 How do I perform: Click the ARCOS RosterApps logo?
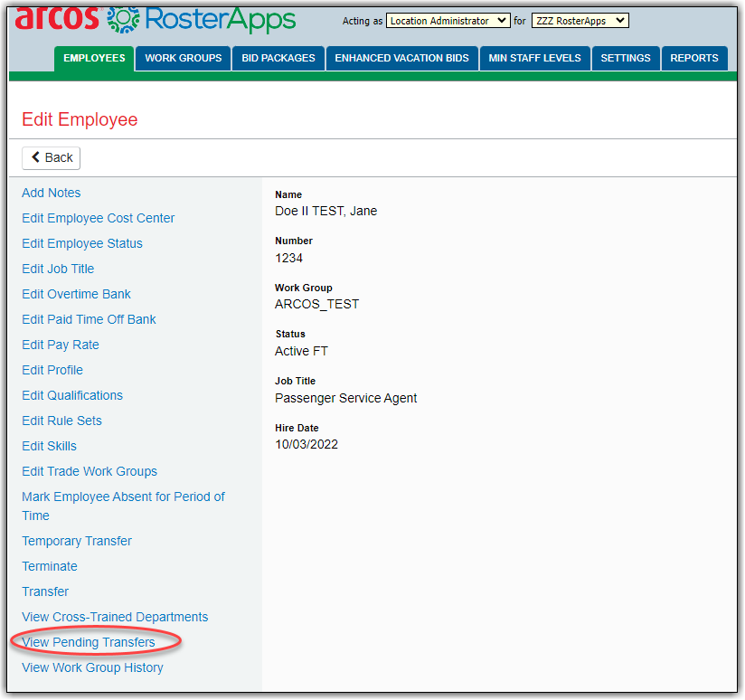(156, 20)
